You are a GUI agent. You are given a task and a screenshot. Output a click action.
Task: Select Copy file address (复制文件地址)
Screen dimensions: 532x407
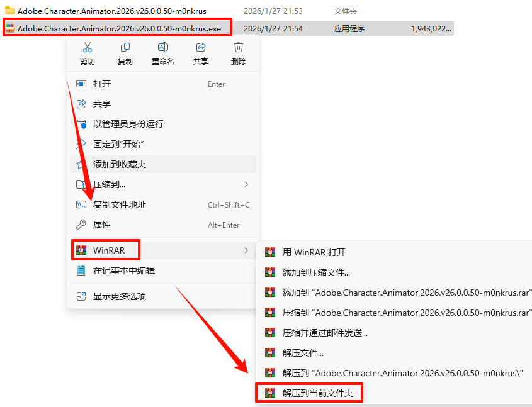click(163, 204)
